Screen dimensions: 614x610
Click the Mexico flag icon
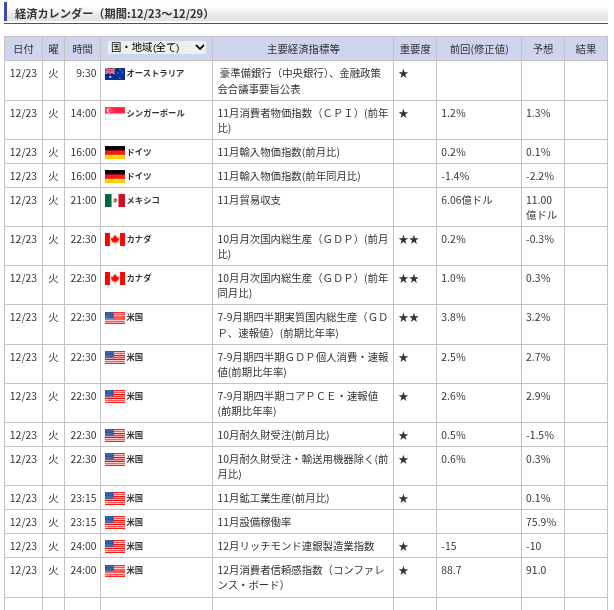[115, 200]
